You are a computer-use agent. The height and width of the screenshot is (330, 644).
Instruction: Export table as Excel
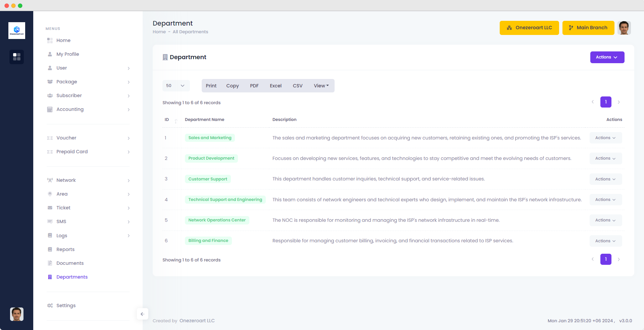point(276,86)
